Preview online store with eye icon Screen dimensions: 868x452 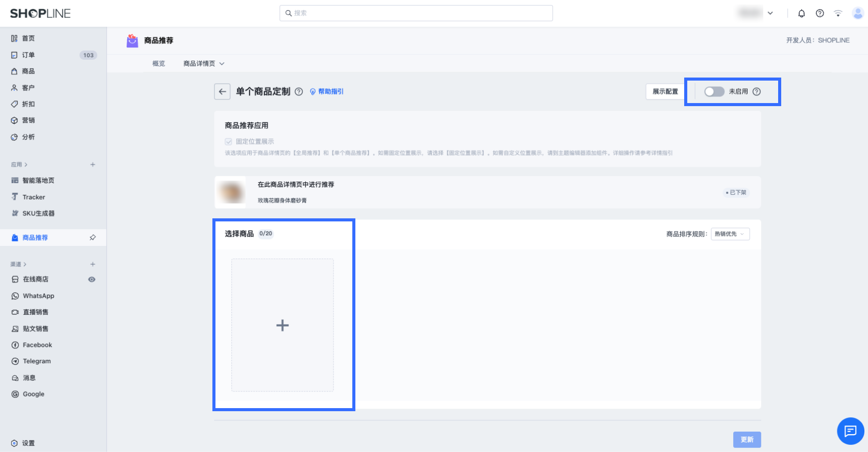point(92,280)
